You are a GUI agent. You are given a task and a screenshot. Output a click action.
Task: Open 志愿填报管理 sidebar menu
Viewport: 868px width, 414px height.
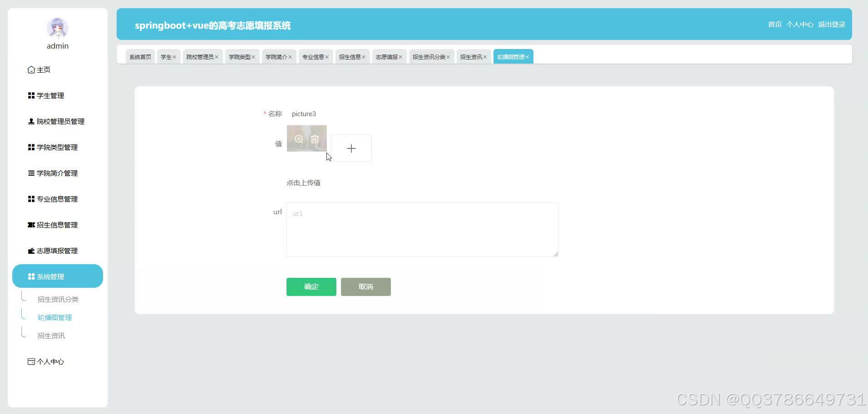[58, 251]
